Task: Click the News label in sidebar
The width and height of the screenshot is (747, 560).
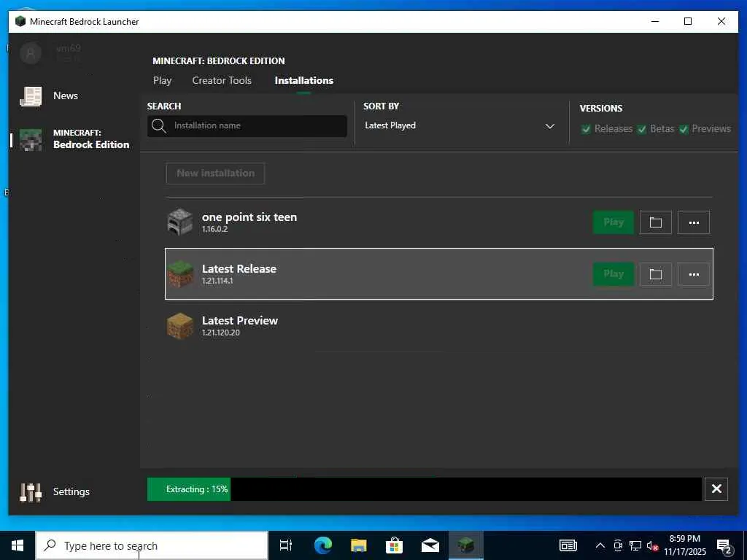Action: (x=65, y=96)
